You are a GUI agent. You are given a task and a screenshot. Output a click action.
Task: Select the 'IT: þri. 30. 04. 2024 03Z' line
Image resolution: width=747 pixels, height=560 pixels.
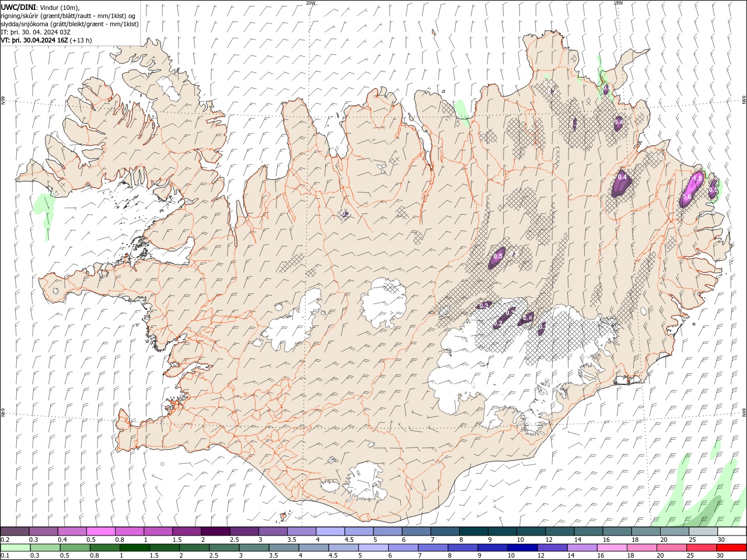click(36, 32)
